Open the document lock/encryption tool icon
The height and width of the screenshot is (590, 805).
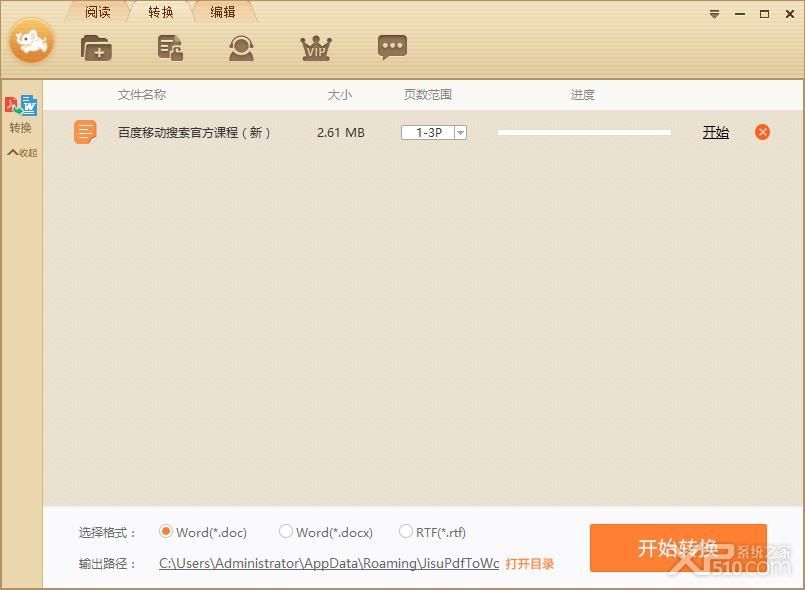[x=170, y=48]
